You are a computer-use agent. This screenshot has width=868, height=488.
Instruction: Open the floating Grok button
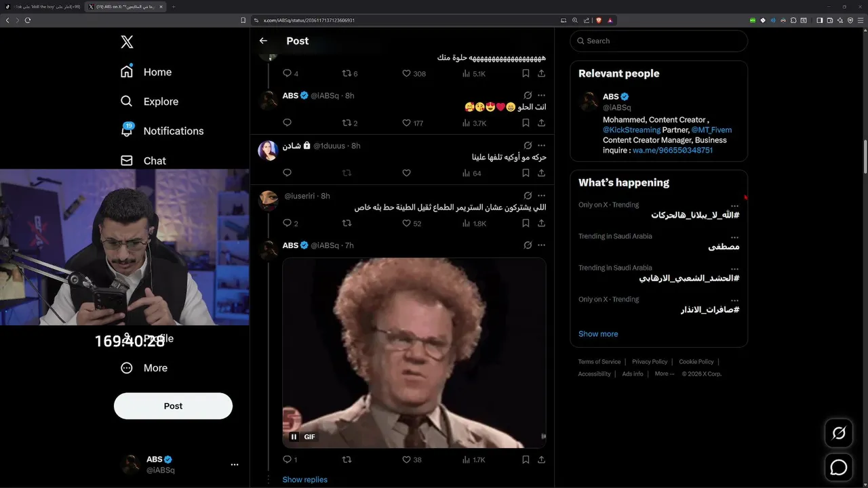(839, 433)
